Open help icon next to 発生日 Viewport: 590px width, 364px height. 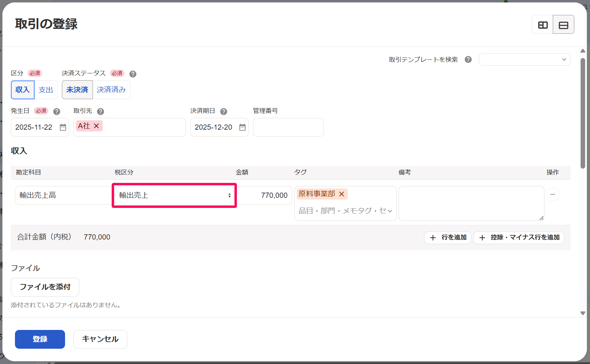[57, 111]
